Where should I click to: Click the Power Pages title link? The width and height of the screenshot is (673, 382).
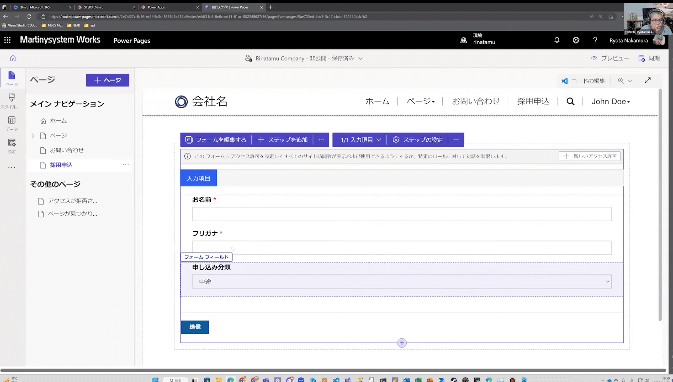point(132,40)
